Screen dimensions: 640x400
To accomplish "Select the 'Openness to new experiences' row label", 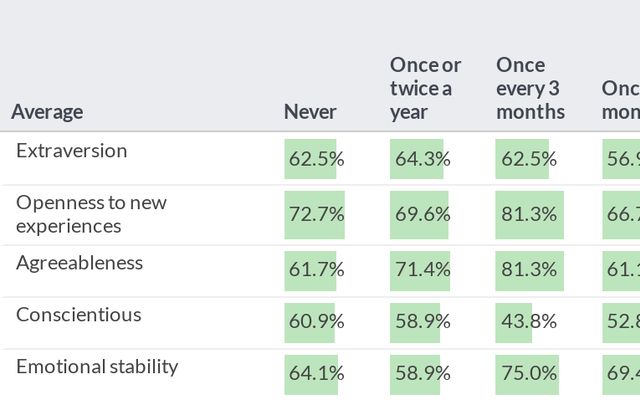I will coord(91,214).
